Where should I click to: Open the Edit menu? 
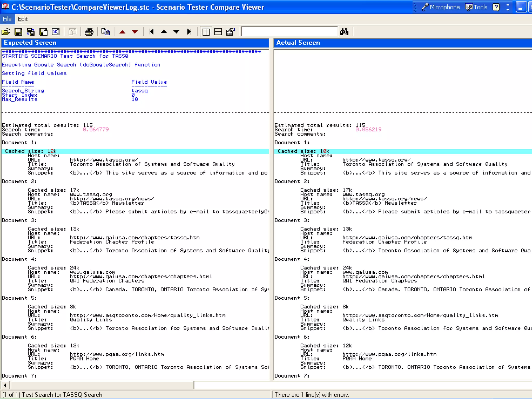coord(23,19)
